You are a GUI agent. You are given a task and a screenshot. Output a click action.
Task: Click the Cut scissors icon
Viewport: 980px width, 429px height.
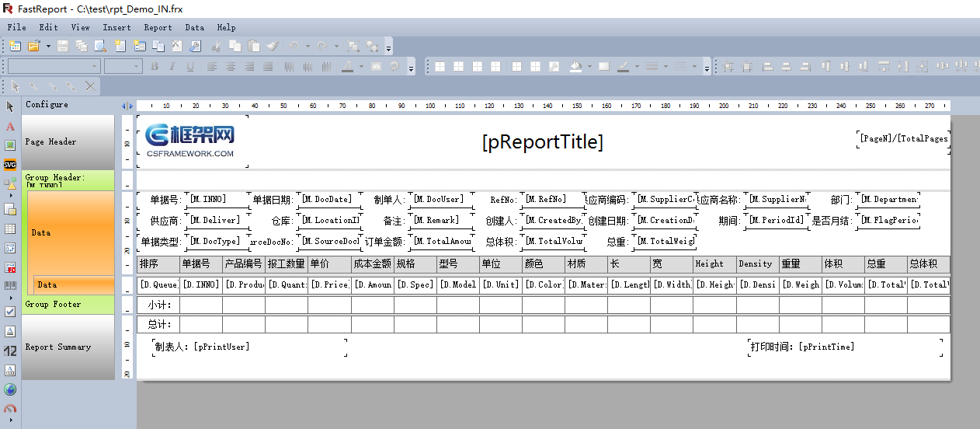216,46
